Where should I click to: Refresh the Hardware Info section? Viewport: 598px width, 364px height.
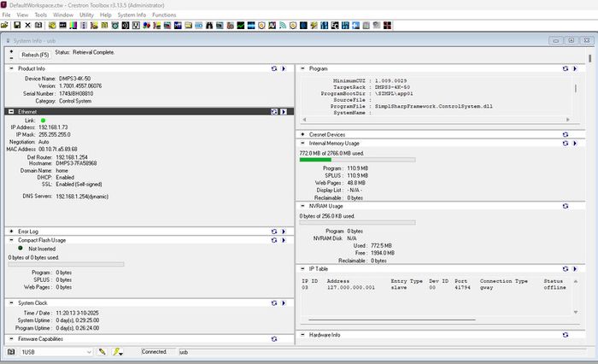[x=566, y=335]
